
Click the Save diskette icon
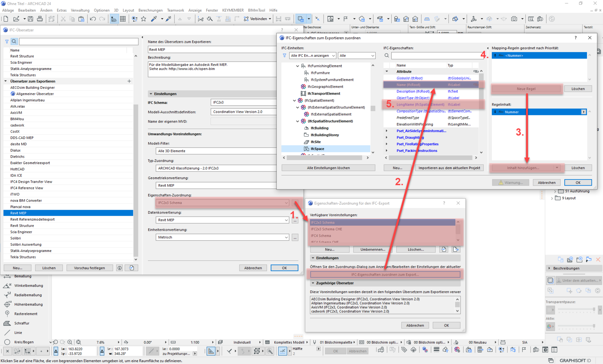click(x=31, y=19)
